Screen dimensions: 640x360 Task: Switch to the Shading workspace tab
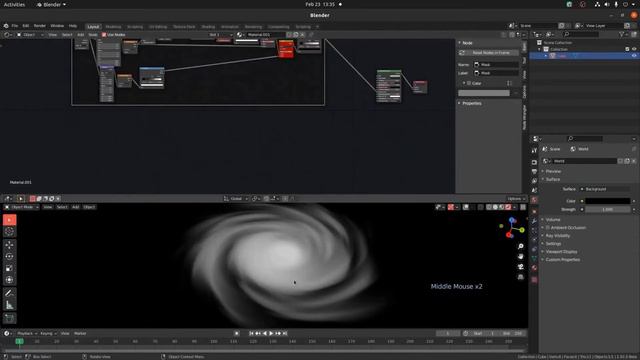point(208,27)
